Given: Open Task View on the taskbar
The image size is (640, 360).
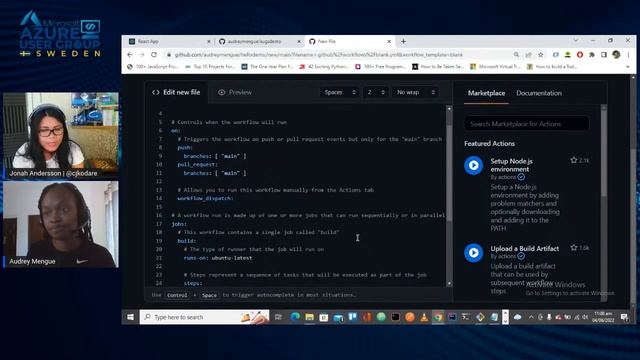Looking at the screenshot, I should (278, 317).
